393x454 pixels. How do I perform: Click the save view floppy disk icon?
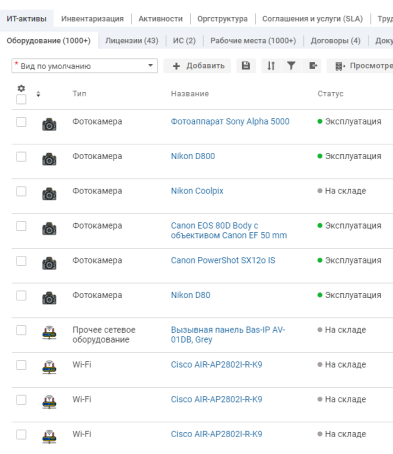coord(246,66)
